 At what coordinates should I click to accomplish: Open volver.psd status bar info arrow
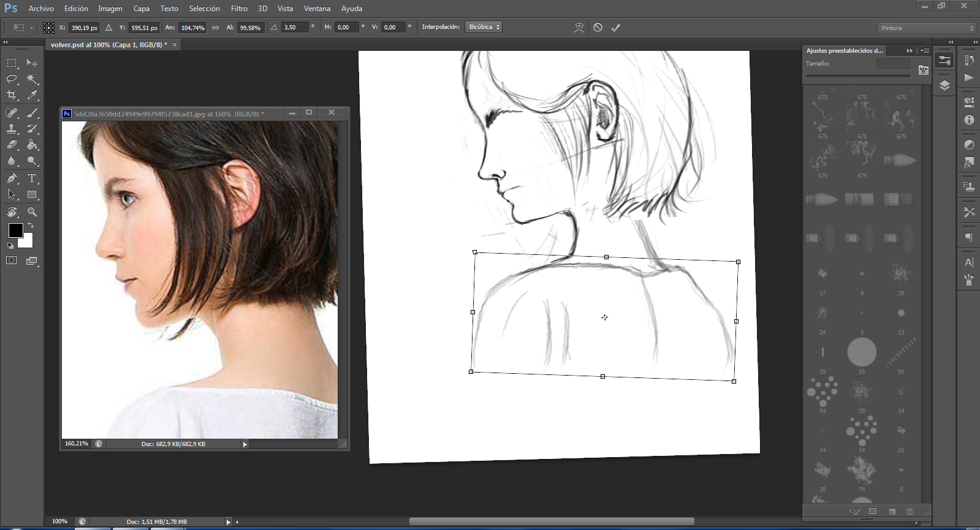tap(228, 522)
